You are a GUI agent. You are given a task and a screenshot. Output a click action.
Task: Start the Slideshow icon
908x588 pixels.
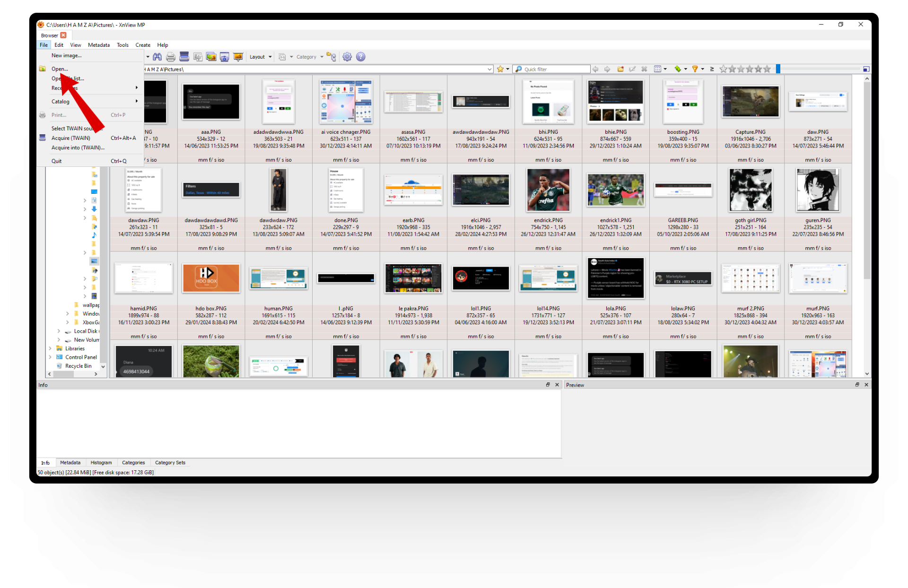pos(238,57)
